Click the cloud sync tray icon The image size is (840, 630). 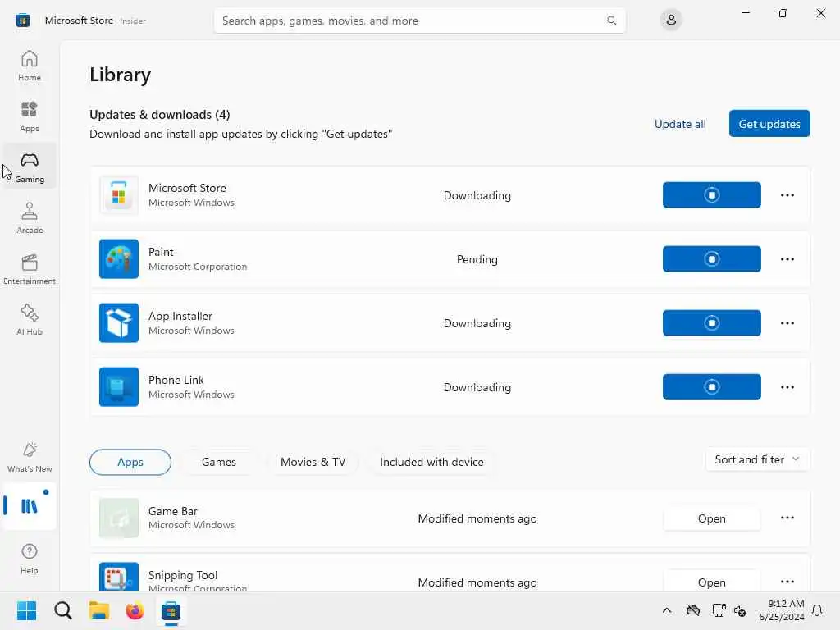click(x=692, y=610)
